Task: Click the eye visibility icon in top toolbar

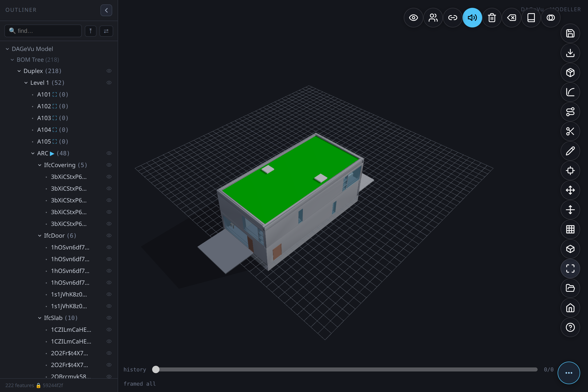Action: (x=414, y=18)
